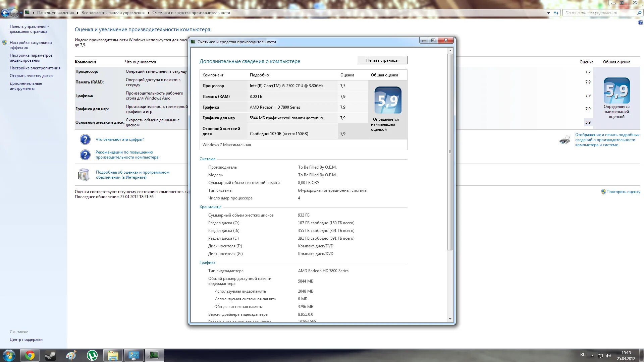Expand chevron before Все элементы панели управления

pyautogui.click(x=78, y=13)
